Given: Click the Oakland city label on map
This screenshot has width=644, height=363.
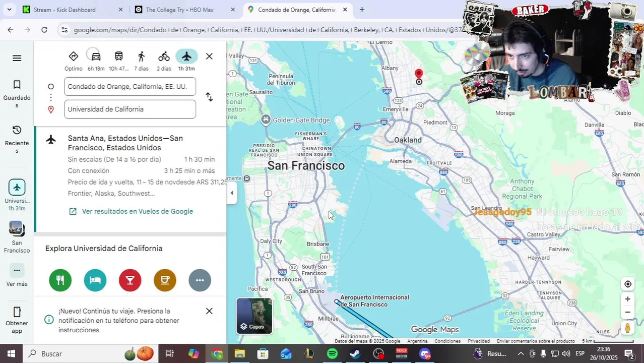Looking at the screenshot, I should (x=408, y=140).
